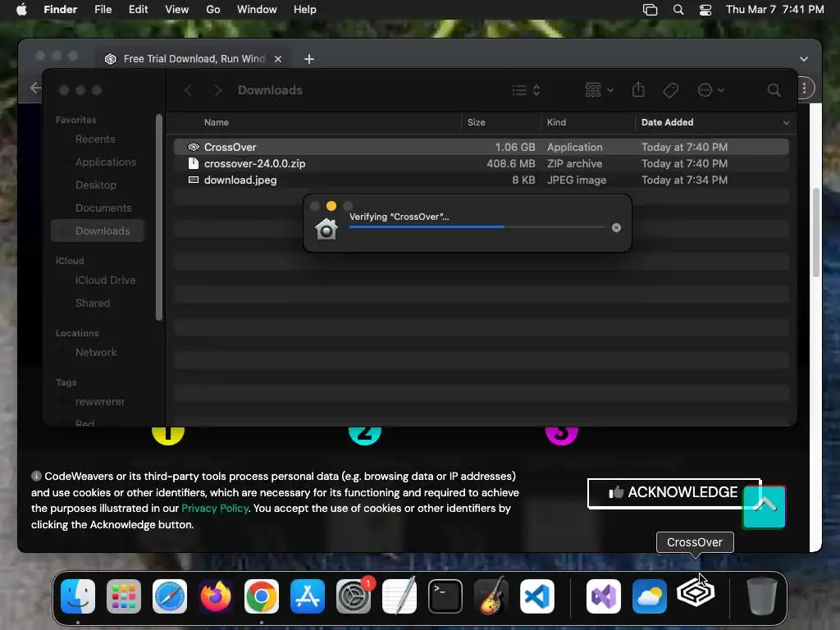Cancel the Verifying CrossOver progress
Image resolution: width=840 pixels, height=630 pixels.
[x=616, y=228]
